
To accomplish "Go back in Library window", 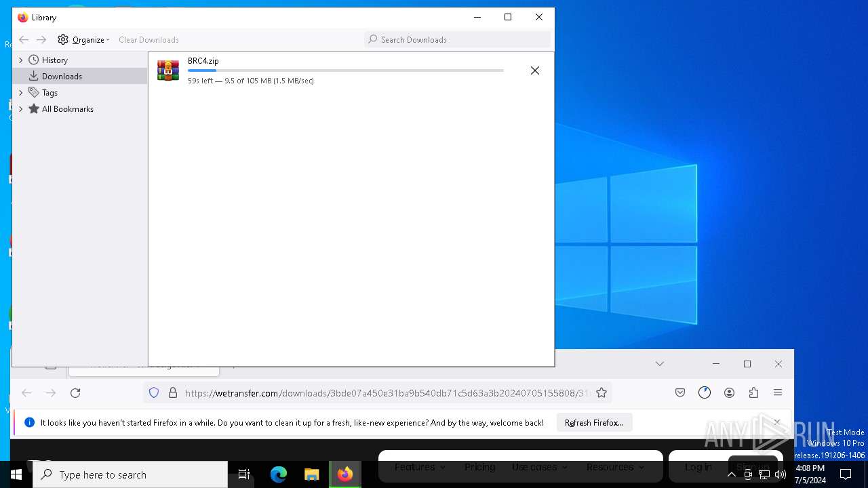I will 24,39.
